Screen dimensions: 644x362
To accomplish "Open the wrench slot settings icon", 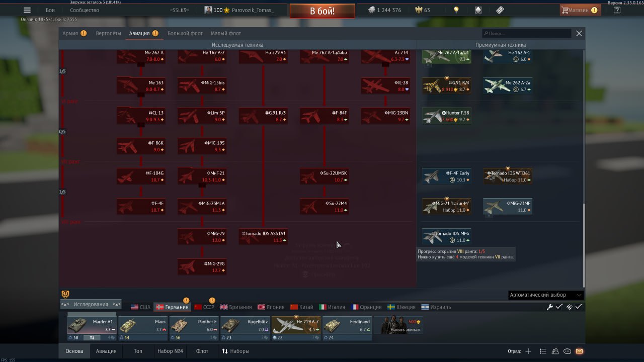I will tap(550, 307).
